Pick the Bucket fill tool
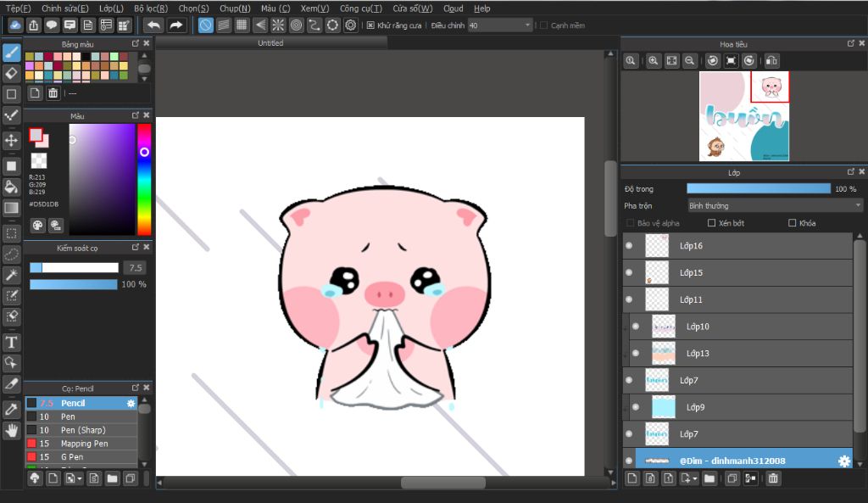The width and height of the screenshot is (868, 503). tap(12, 187)
